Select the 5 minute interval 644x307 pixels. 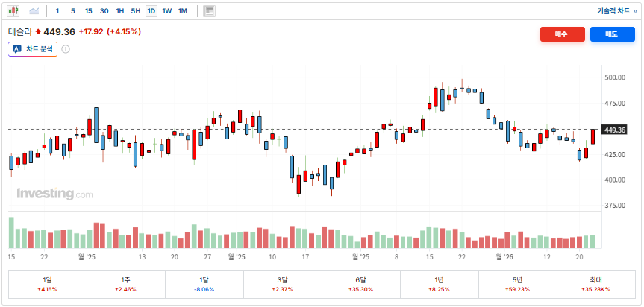72,11
